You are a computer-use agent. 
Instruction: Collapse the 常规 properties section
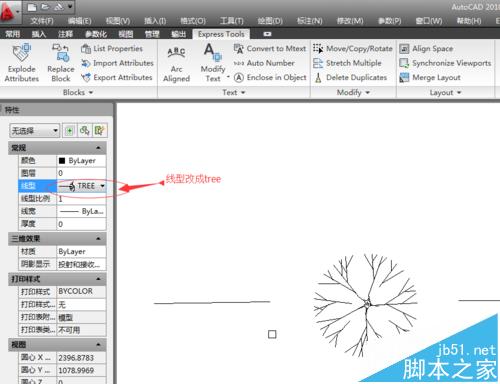(98, 148)
